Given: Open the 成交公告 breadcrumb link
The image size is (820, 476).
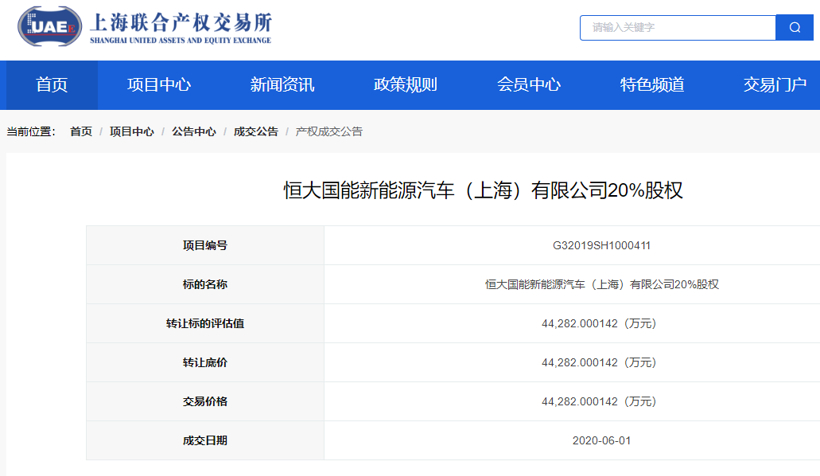Looking at the screenshot, I should click(x=256, y=131).
